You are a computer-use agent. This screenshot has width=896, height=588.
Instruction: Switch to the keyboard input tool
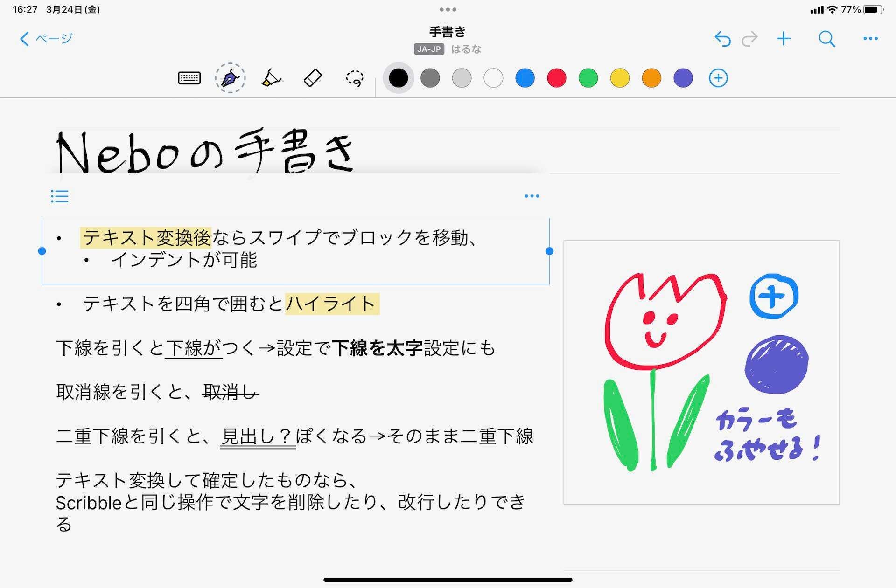189,78
